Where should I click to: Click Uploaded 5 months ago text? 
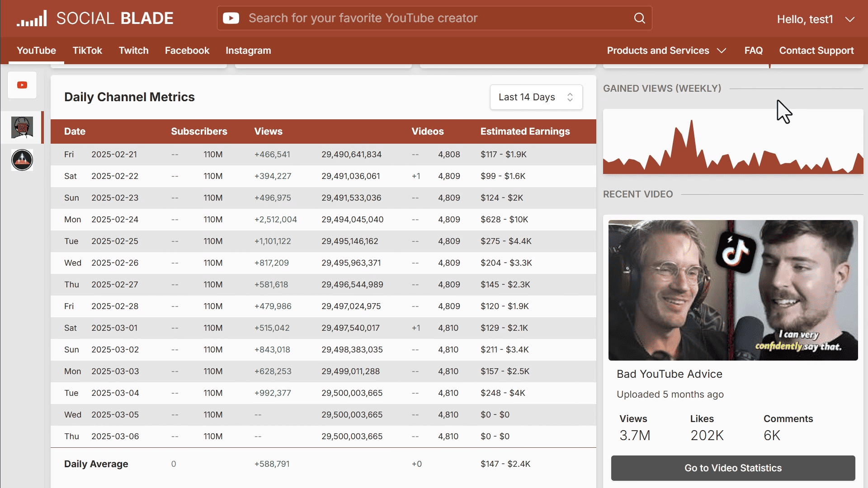[670, 394]
